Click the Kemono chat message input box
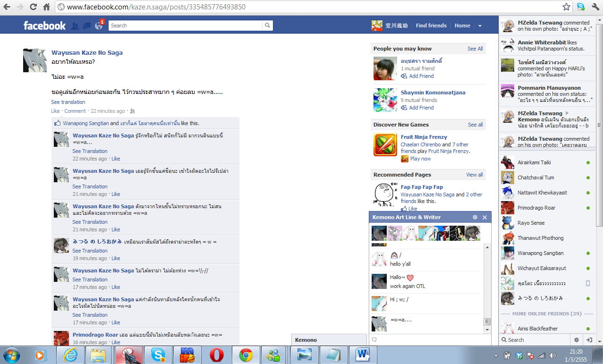The height and width of the screenshot is (364, 603). click(x=429, y=339)
